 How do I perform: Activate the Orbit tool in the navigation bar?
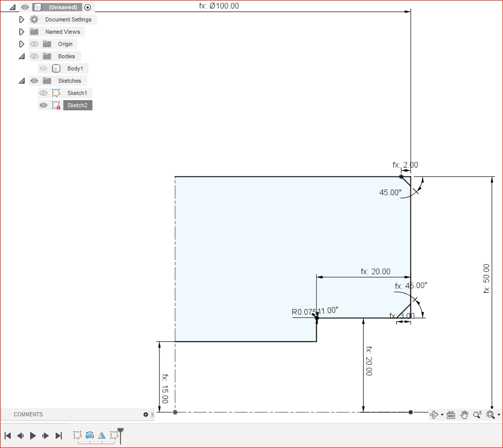click(435, 415)
